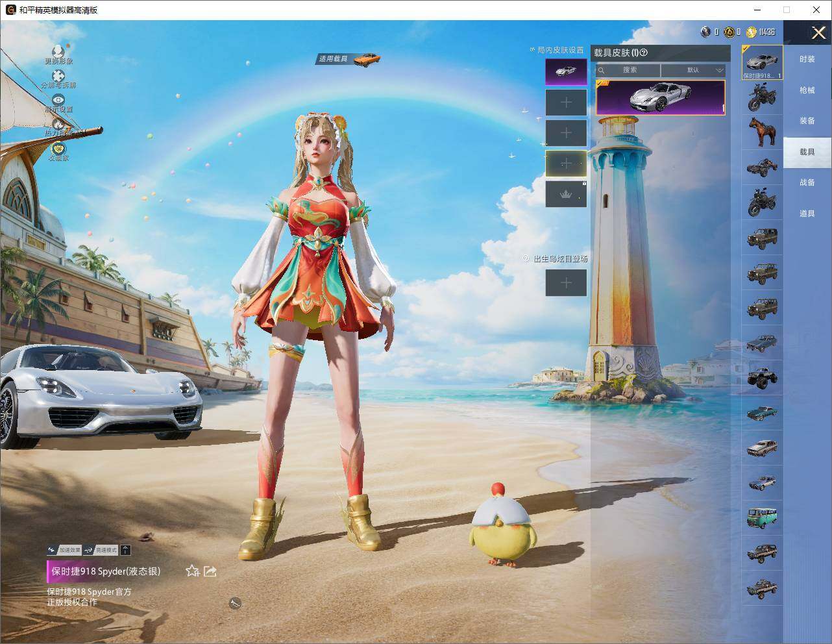The image size is (832, 644).
Task: Click the 搜索 search field
Action: click(628, 70)
